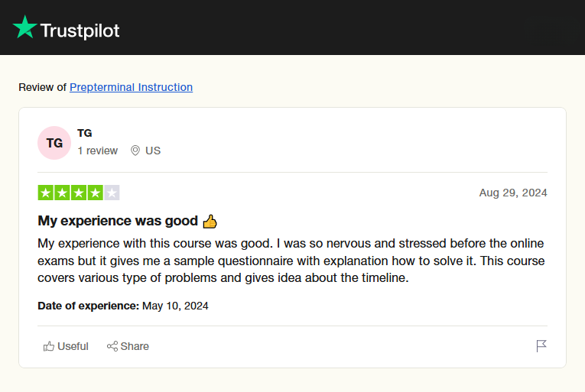Click the green Trustpilot star logo
Image resolution: width=585 pixels, height=392 pixels.
coord(24,28)
